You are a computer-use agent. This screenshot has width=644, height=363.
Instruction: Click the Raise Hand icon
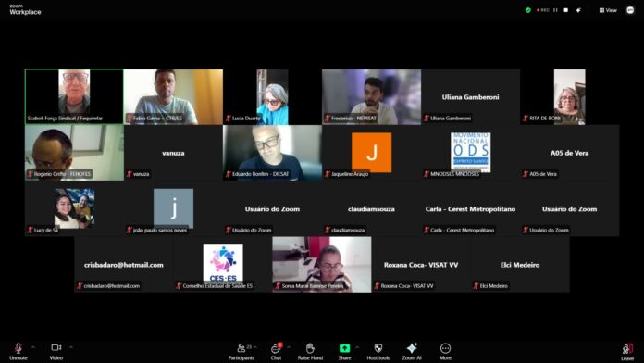310,348
